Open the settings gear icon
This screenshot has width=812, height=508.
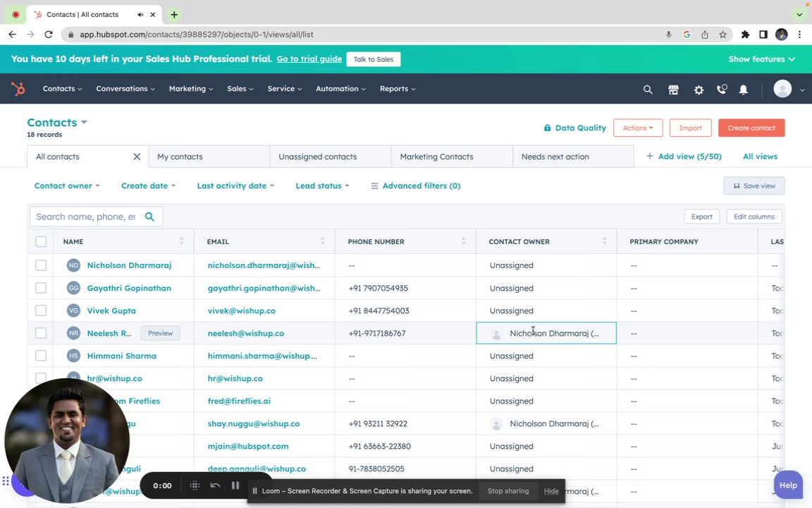tap(699, 89)
